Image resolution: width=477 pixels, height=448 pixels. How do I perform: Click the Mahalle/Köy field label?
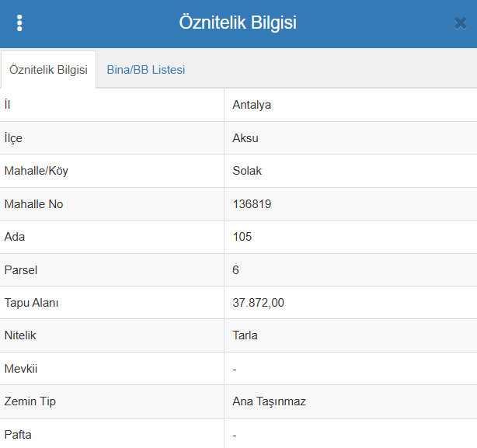[x=41, y=171]
